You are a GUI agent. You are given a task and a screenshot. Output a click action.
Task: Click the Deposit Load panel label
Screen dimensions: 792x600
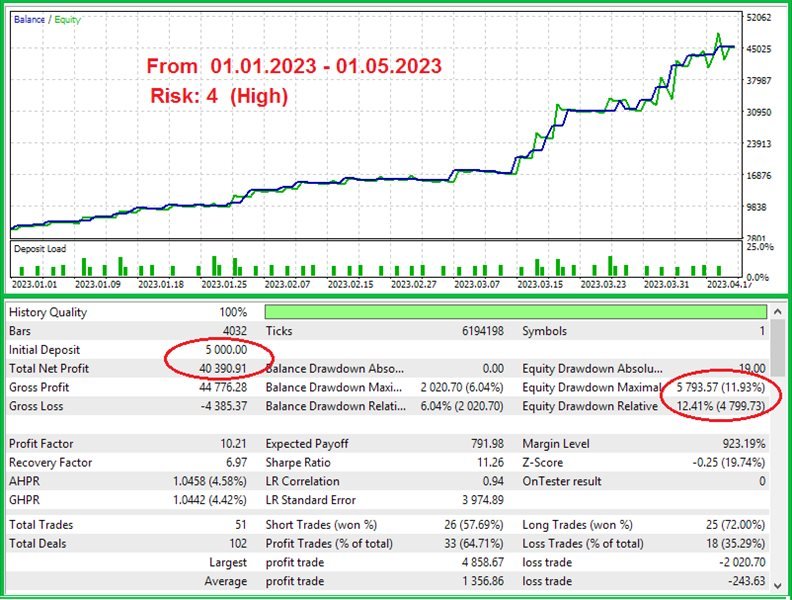tap(42, 249)
